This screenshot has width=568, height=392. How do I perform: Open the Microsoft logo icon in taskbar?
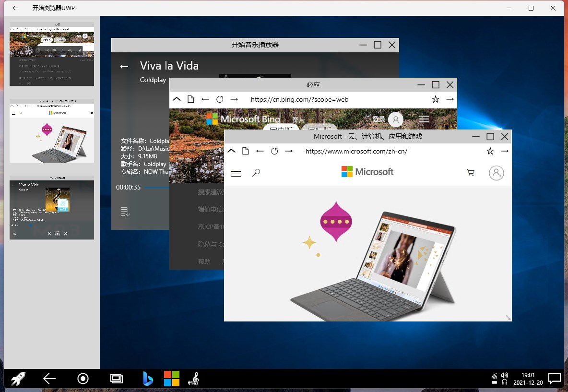click(172, 379)
